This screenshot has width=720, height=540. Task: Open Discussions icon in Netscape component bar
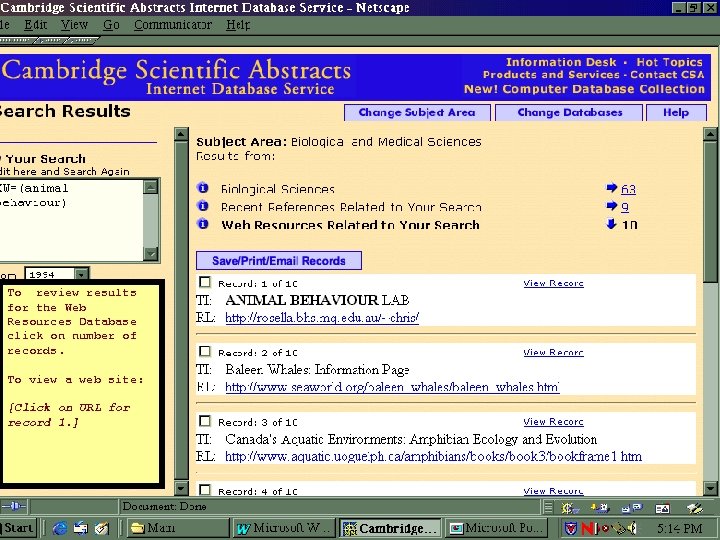click(x=632, y=508)
